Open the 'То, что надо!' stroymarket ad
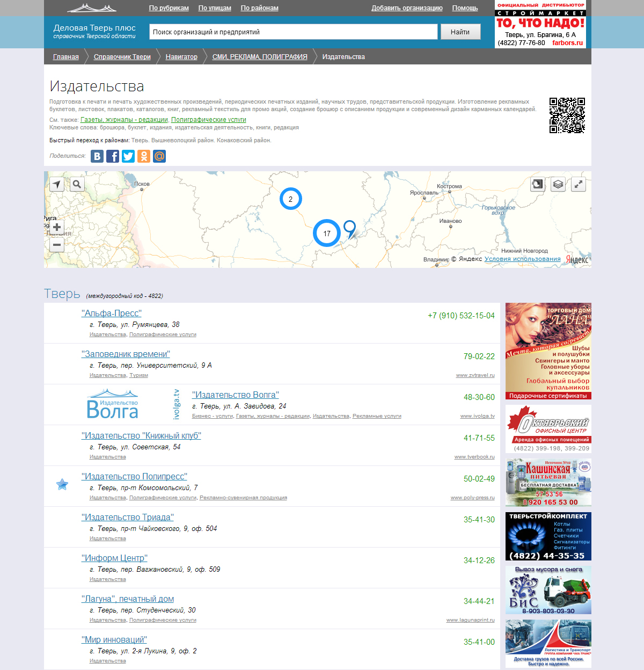Screen dimensions: 644x670 pos(540,24)
